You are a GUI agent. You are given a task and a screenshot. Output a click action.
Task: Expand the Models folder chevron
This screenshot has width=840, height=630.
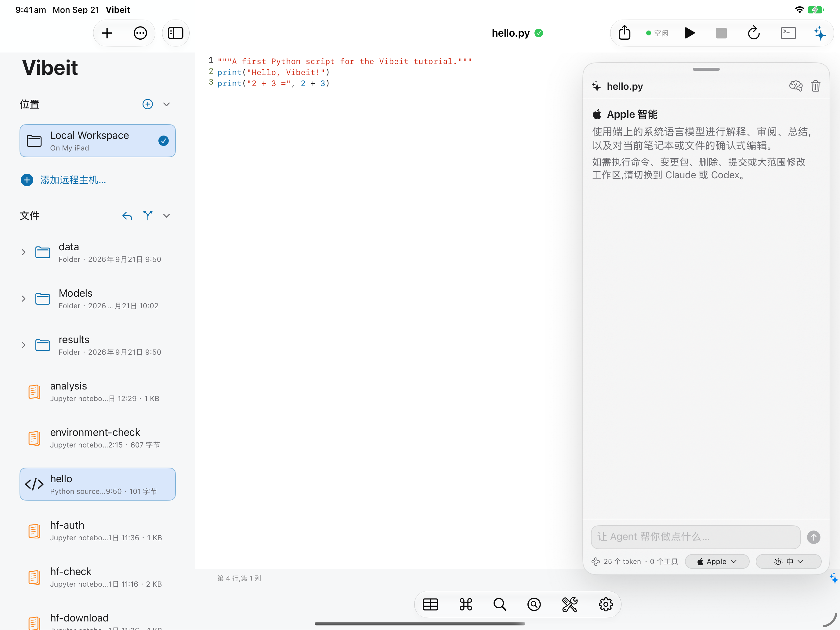[24, 299]
